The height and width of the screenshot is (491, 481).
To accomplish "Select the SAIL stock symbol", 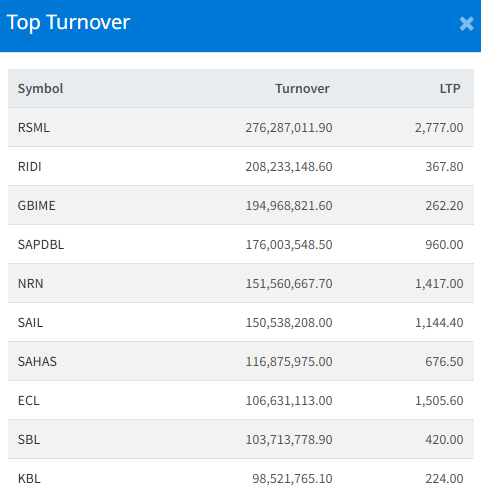I will (30, 323).
